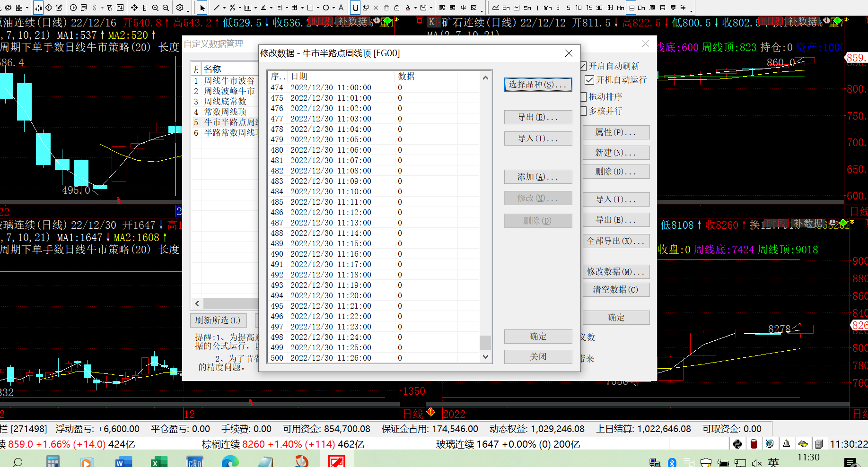The height and width of the screenshot is (467, 868).
Task: Open the rectangle shape tool dropdown arrow
Action: 318,8
